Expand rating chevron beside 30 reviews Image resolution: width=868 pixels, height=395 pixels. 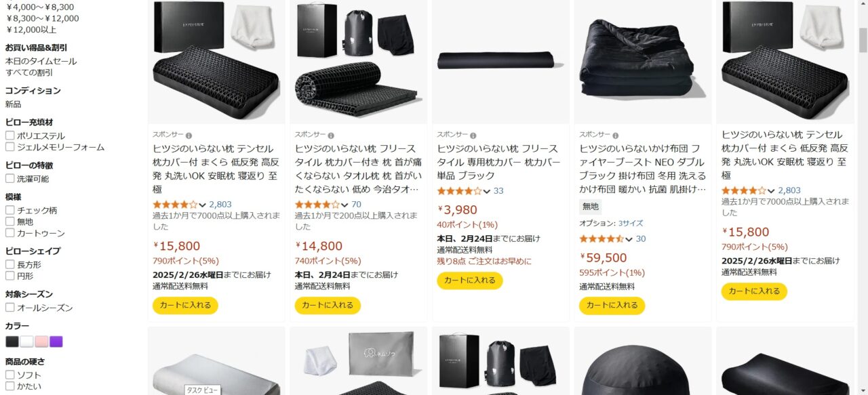point(629,239)
